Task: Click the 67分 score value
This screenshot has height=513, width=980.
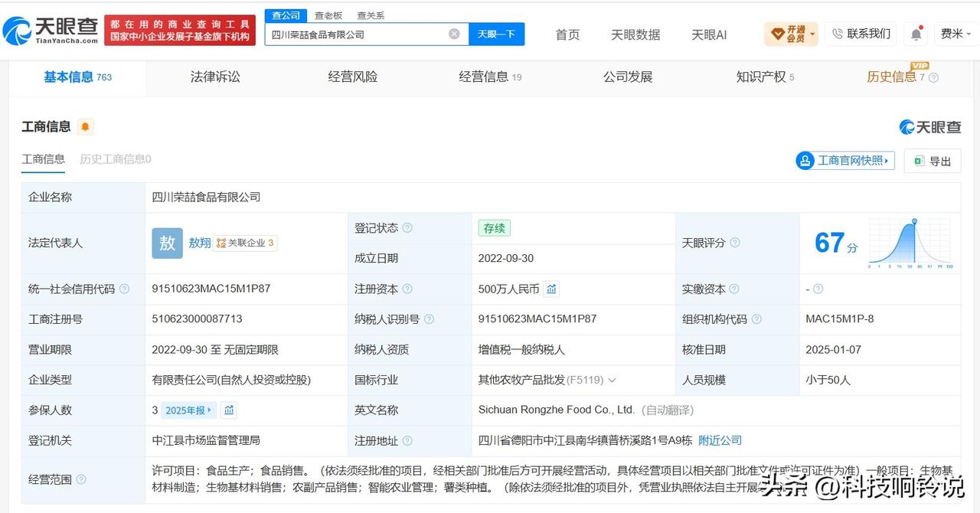Action: (836, 243)
